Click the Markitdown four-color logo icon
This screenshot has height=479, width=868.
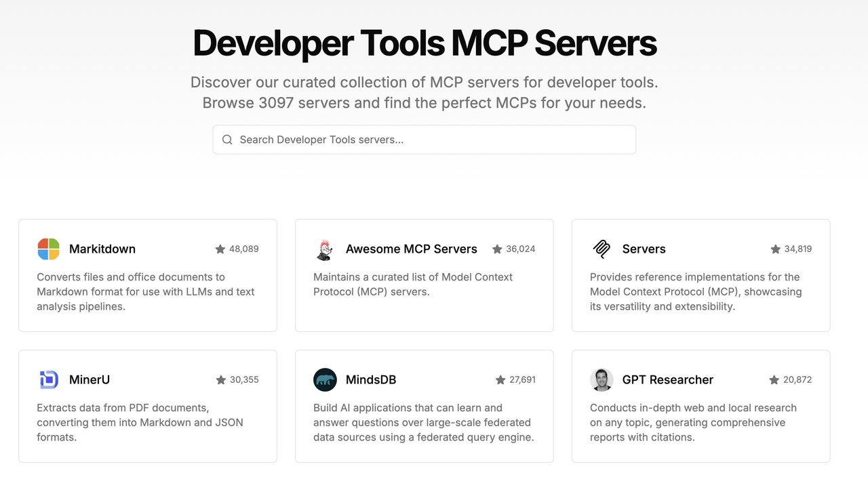48,249
